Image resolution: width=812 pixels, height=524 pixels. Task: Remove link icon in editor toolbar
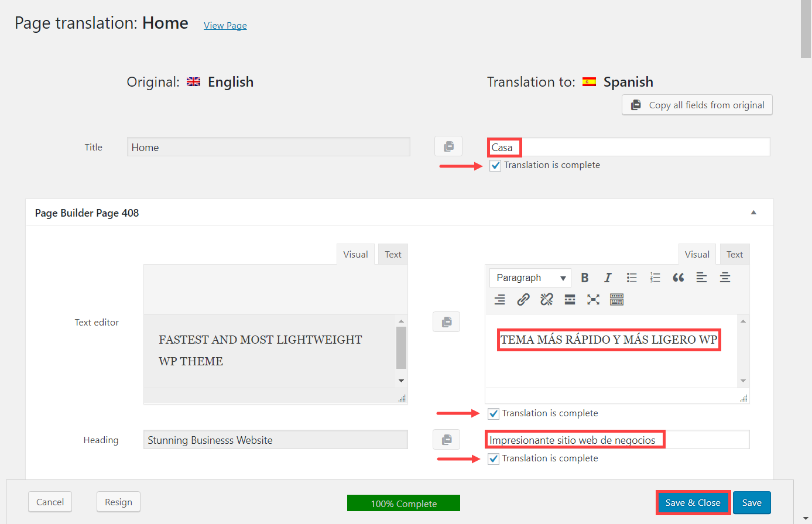point(546,300)
